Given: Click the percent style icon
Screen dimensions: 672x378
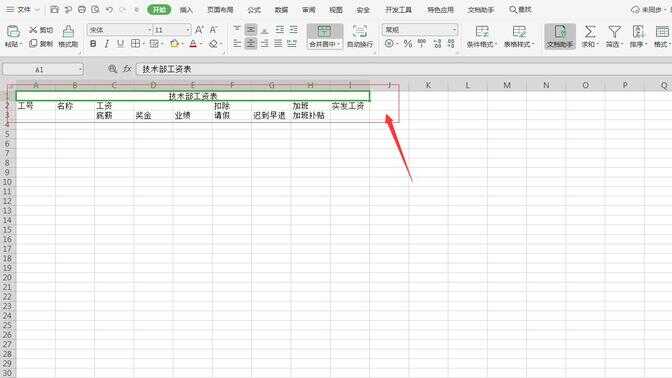Looking at the screenshot, I should [x=408, y=43].
